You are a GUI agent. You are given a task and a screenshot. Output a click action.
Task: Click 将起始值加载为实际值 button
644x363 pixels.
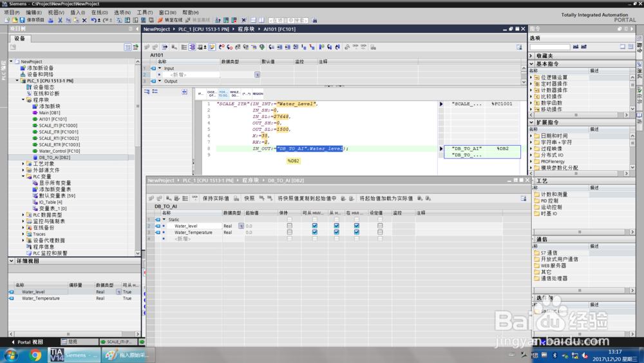(386, 198)
